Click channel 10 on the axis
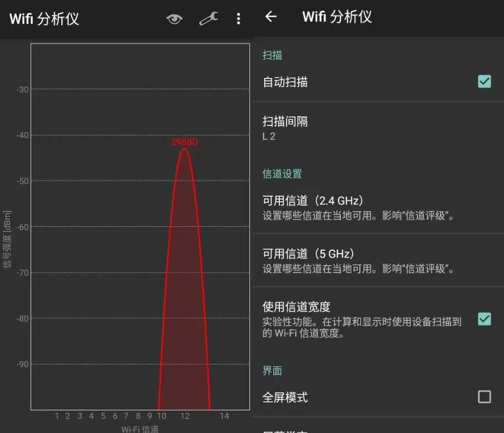504x433 pixels. (161, 416)
